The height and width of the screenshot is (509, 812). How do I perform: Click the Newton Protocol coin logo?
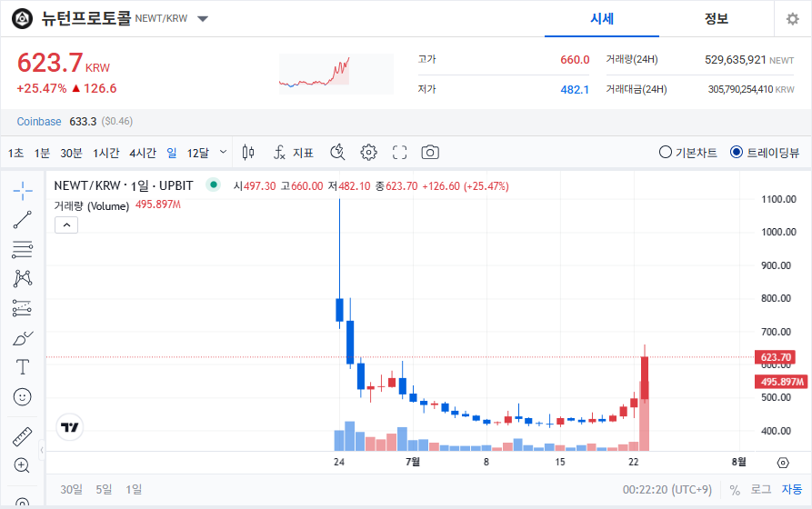tap(22, 19)
